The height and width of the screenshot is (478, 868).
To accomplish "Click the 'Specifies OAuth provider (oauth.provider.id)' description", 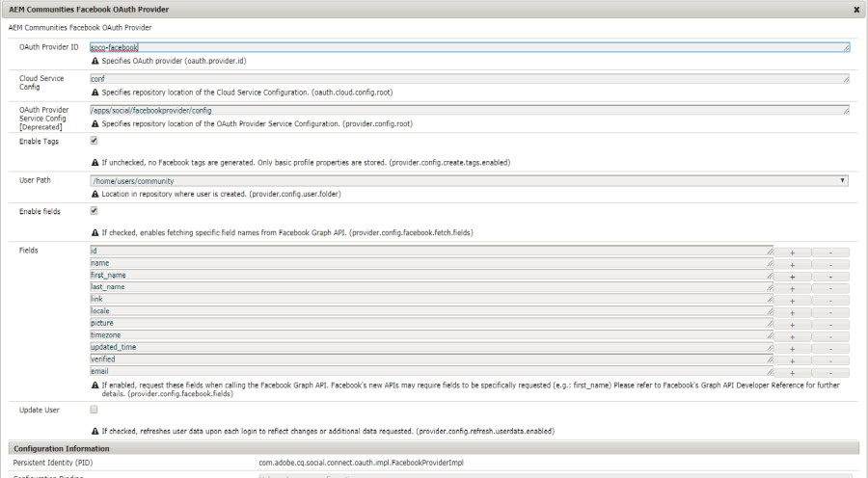I will click(x=174, y=61).
